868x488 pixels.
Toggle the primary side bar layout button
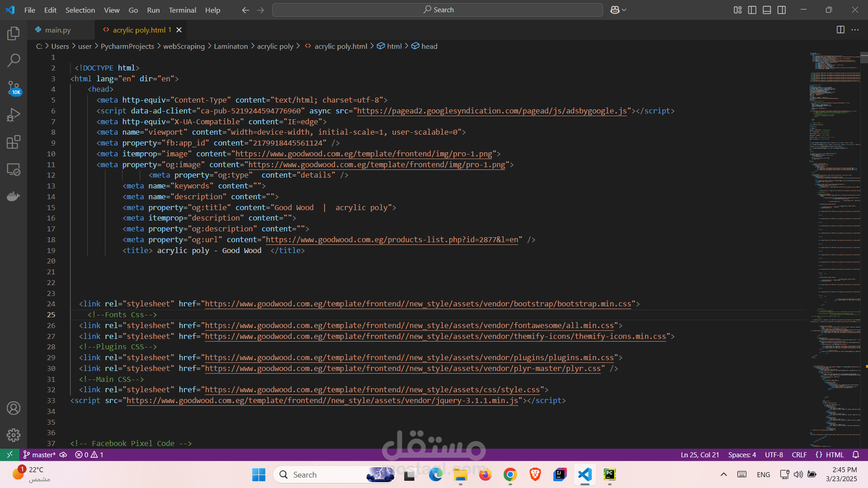[752, 10]
